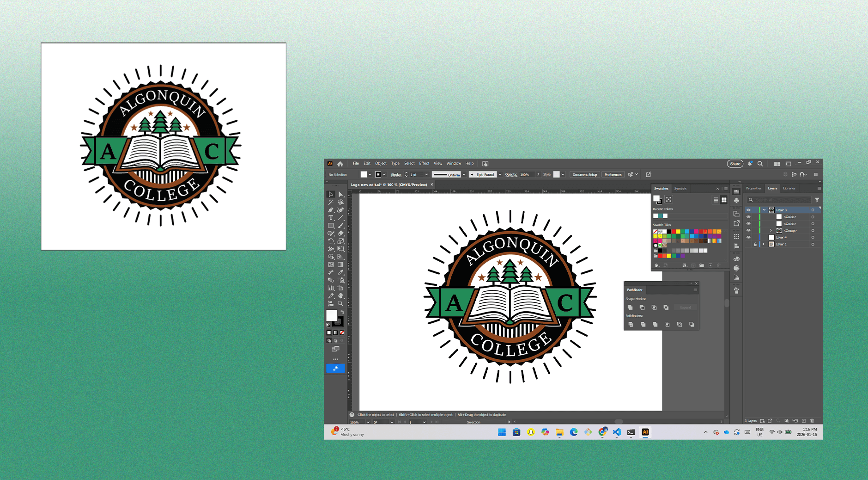Select the Magic Wand tool
Viewport: 868px width, 480px height.
point(331,202)
